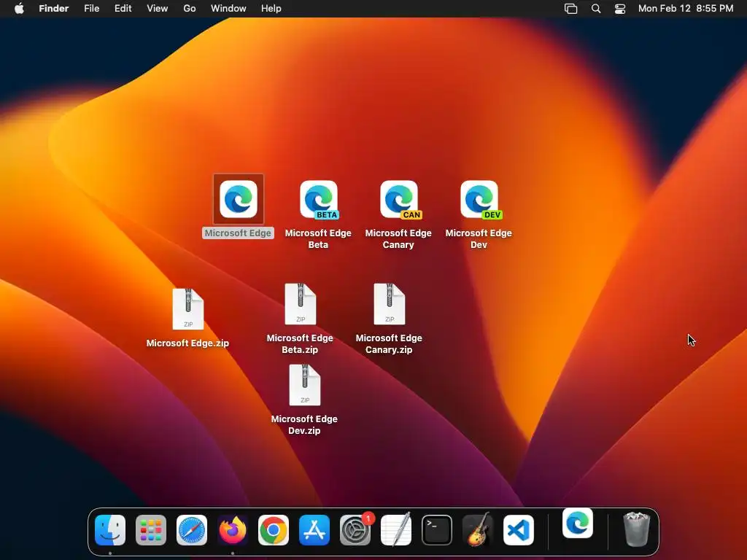Launch Google Chrome from the Dock
This screenshot has height=560, width=747.
pos(274,530)
